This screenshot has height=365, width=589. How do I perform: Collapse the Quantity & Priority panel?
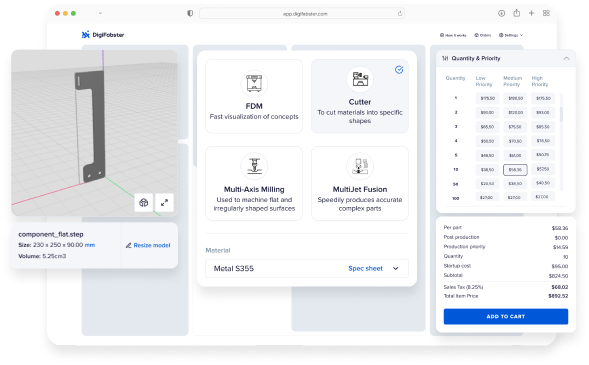click(566, 59)
